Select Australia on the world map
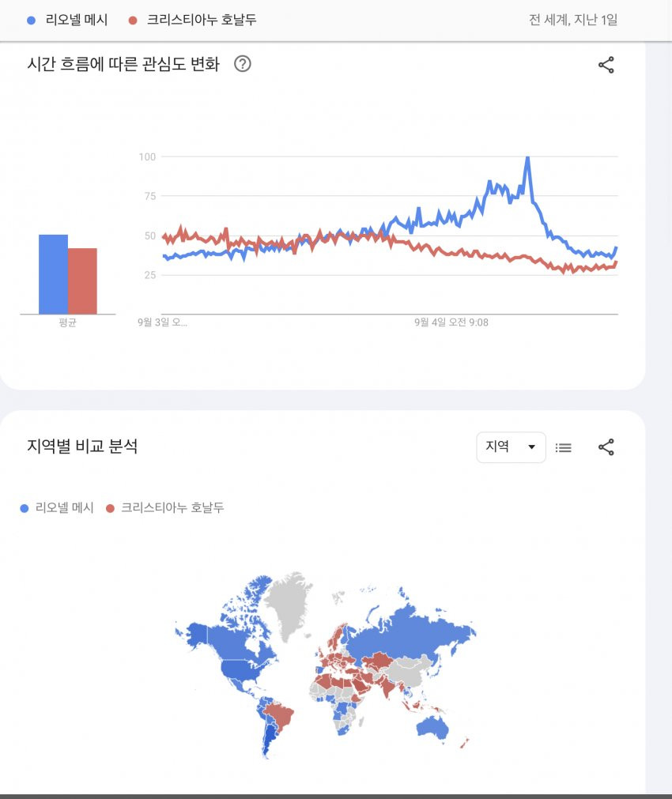The image size is (672, 799). pos(432,727)
